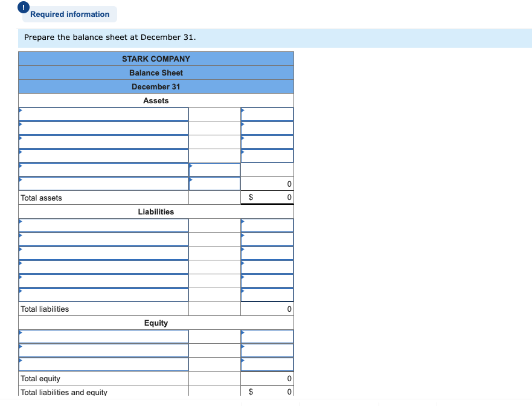Expand the first Liabilities account dropdown
532x406 pixels.
point(103,225)
